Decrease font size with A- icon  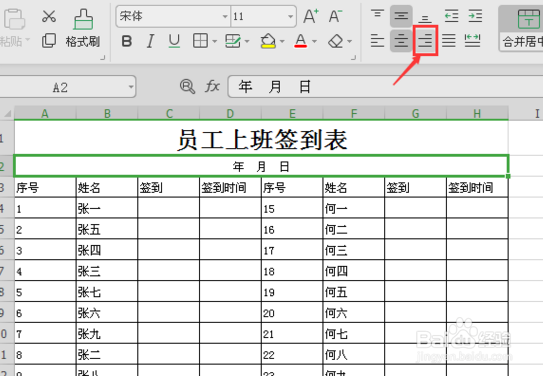[335, 16]
